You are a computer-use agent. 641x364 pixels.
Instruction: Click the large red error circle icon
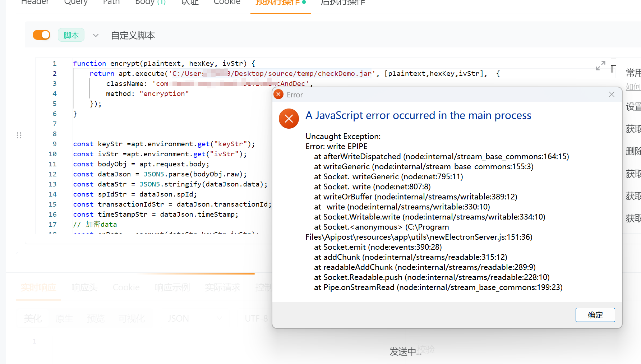289,119
